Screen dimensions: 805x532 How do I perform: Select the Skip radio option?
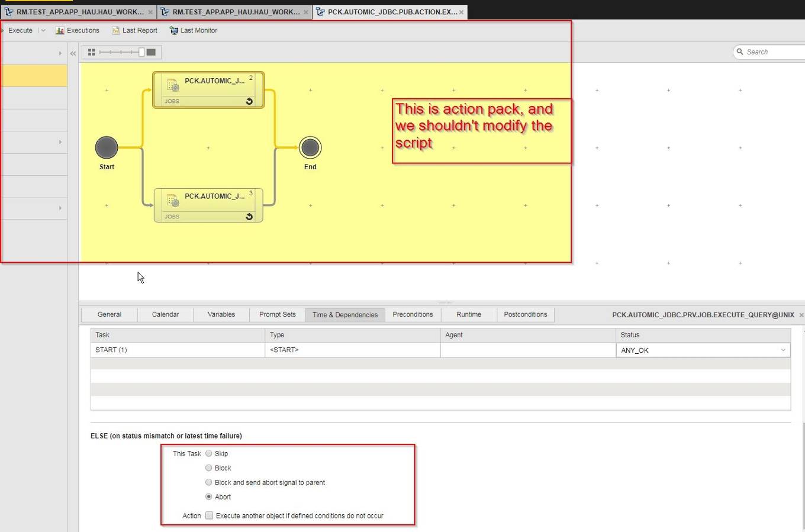click(209, 453)
